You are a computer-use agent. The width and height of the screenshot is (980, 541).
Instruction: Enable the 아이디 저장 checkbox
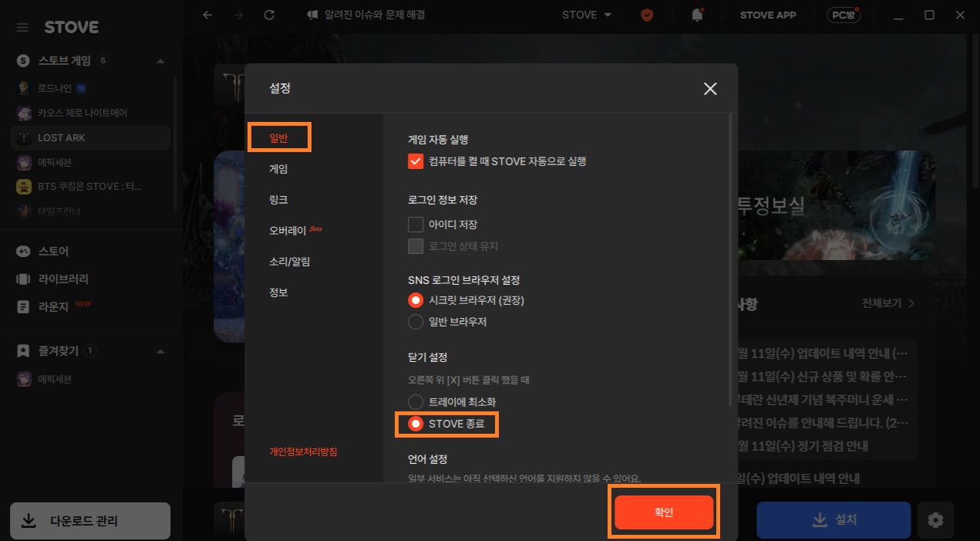tap(416, 225)
